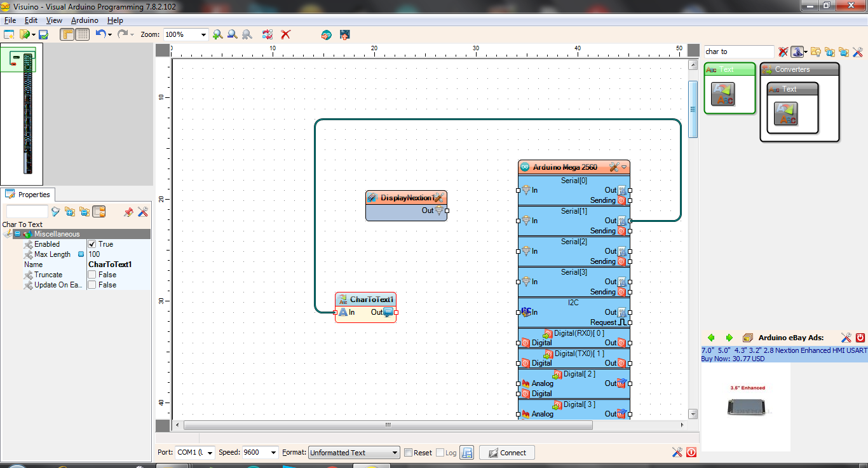Clear the component search filter icon

pyautogui.click(x=783, y=52)
